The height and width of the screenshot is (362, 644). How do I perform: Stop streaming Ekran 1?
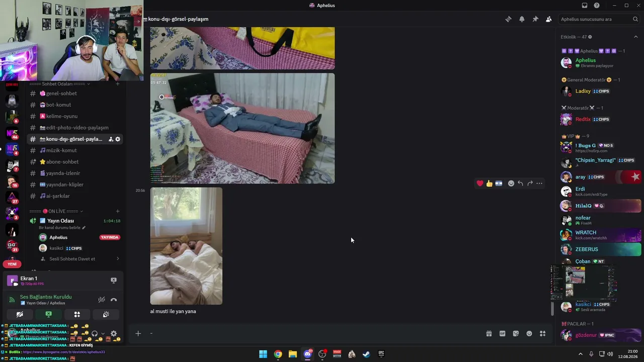tap(114, 280)
